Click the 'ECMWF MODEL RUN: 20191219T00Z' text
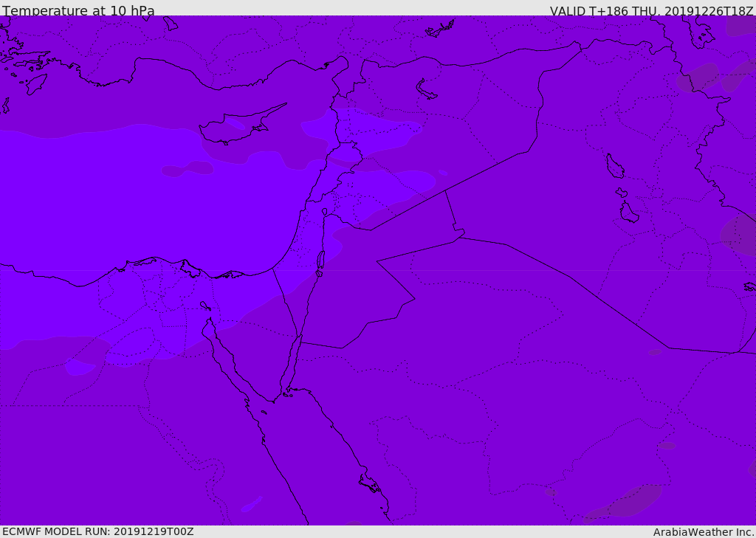The width and height of the screenshot is (756, 538). tap(98, 532)
